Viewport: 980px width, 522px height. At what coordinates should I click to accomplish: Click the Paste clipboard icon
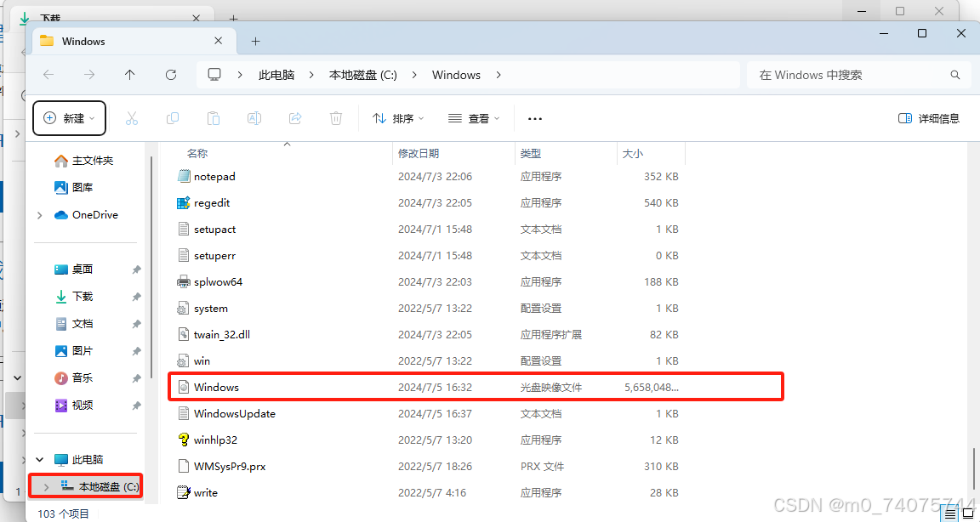pyautogui.click(x=214, y=118)
